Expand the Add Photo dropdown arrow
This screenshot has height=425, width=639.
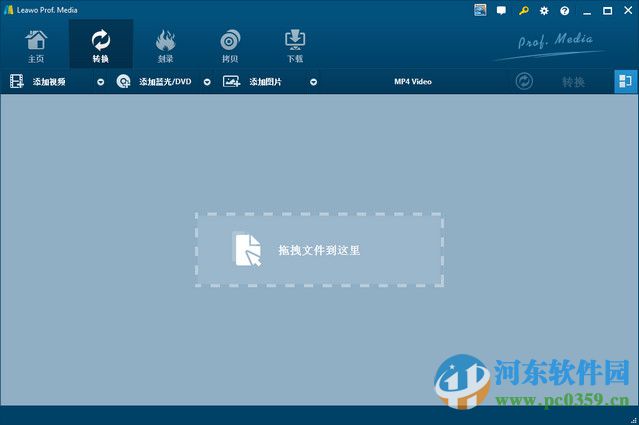tap(313, 82)
